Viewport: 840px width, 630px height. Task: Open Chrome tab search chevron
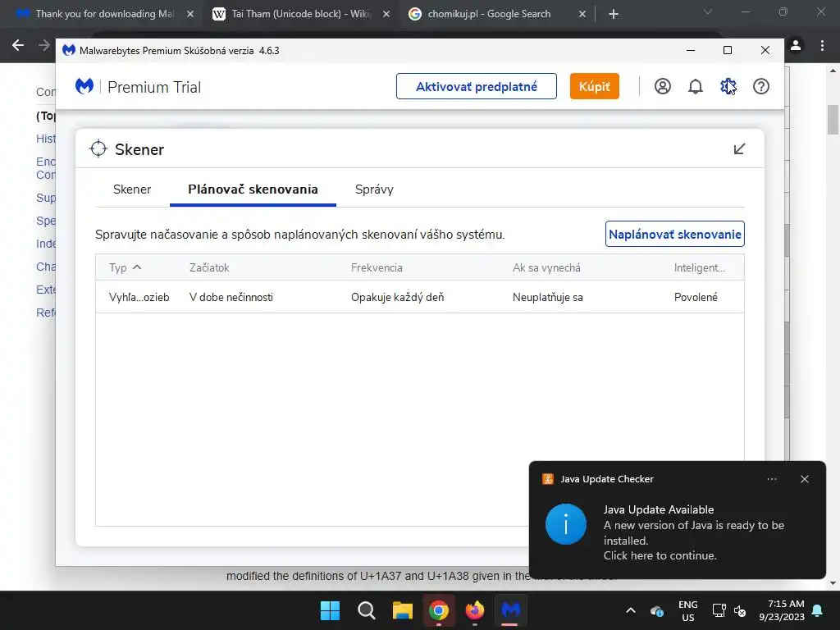pos(708,11)
